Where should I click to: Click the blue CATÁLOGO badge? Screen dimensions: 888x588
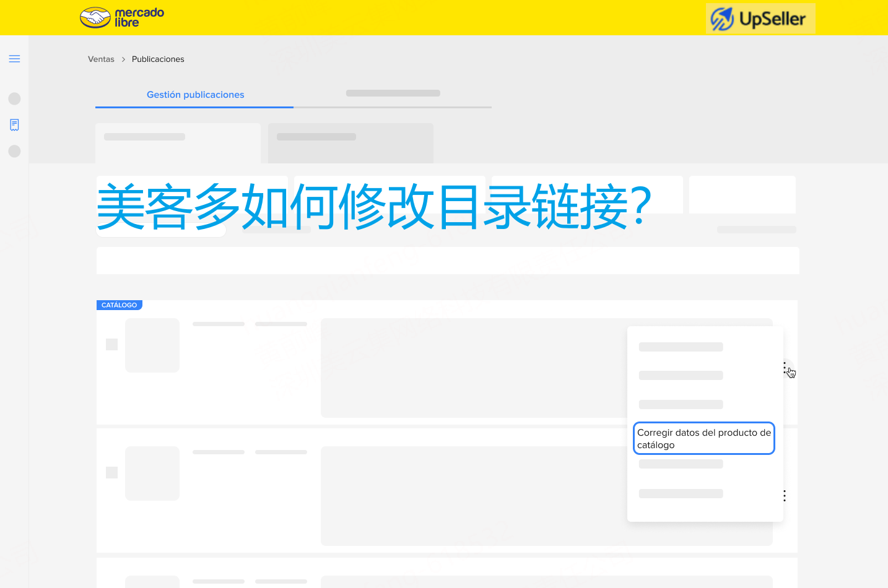pos(120,305)
